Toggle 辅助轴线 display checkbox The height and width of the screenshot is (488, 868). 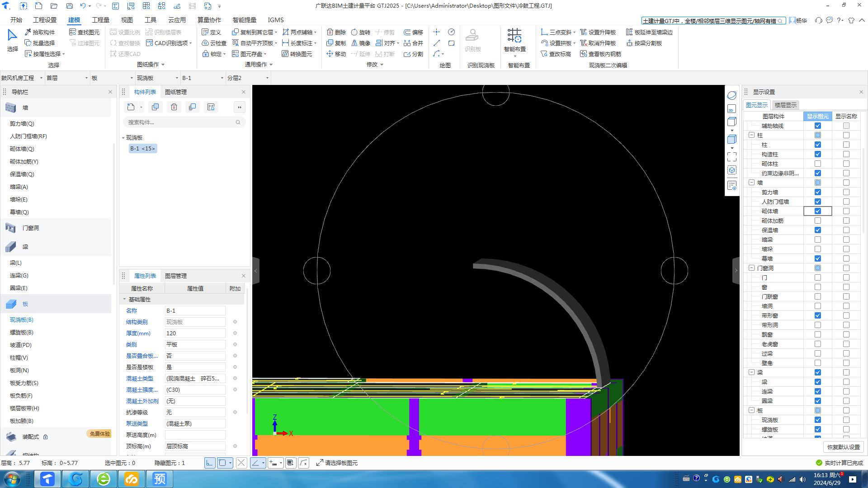pyautogui.click(x=818, y=126)
